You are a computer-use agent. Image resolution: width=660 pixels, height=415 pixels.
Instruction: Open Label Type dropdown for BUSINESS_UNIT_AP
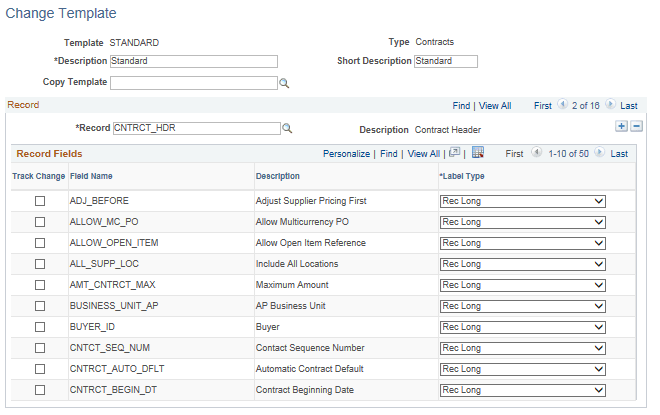pos(523,306)
